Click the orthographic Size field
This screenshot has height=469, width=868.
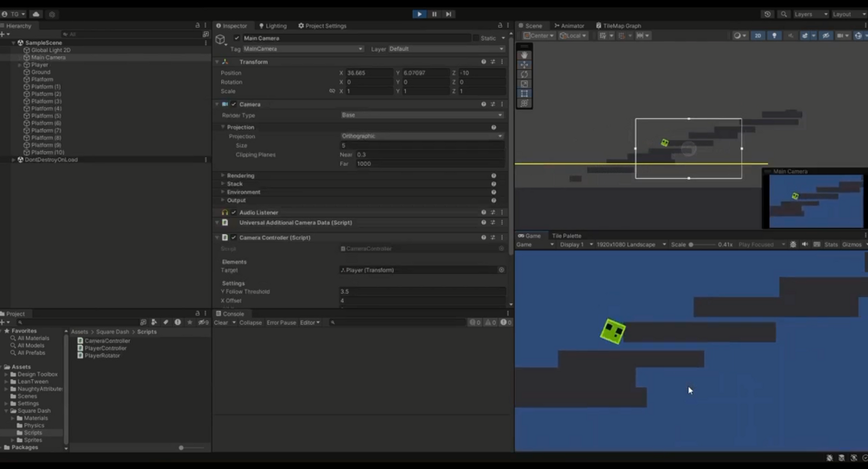(x=421, y=146)
